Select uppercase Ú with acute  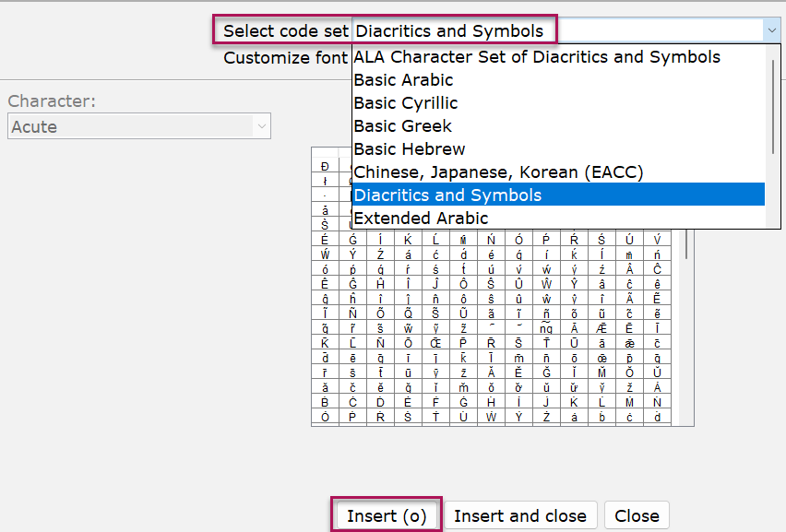coord(629,240)
